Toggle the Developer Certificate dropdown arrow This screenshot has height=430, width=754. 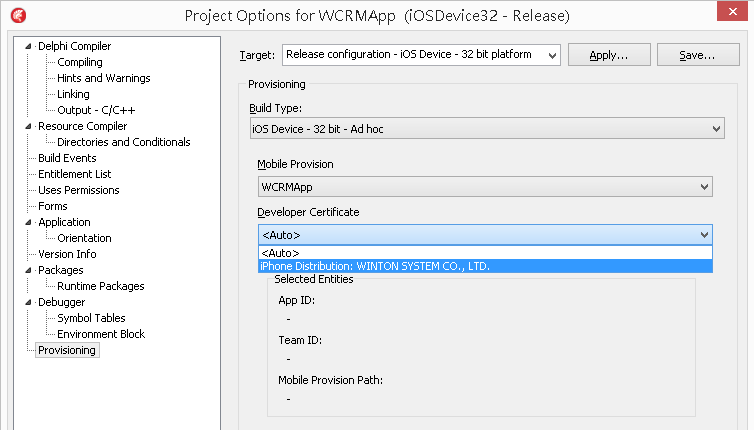[x=704, y=235]
